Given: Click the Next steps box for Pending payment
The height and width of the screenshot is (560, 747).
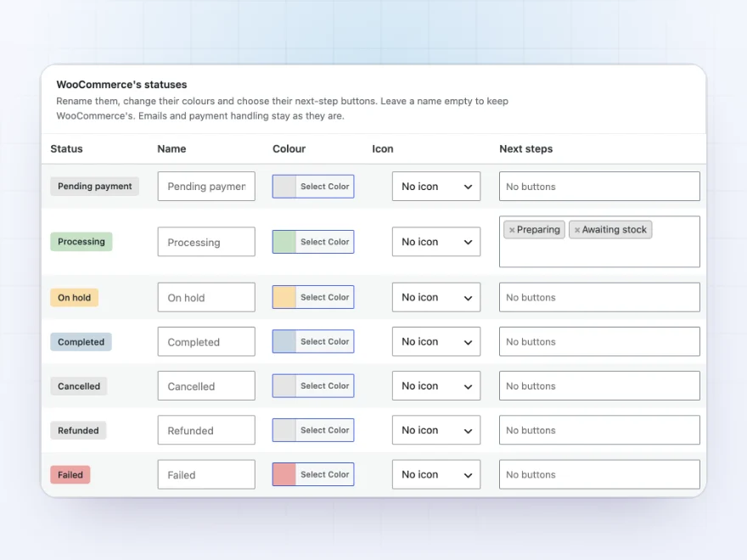Looking at the screenshot, I should pyautogui.click(x=599, y=186).
